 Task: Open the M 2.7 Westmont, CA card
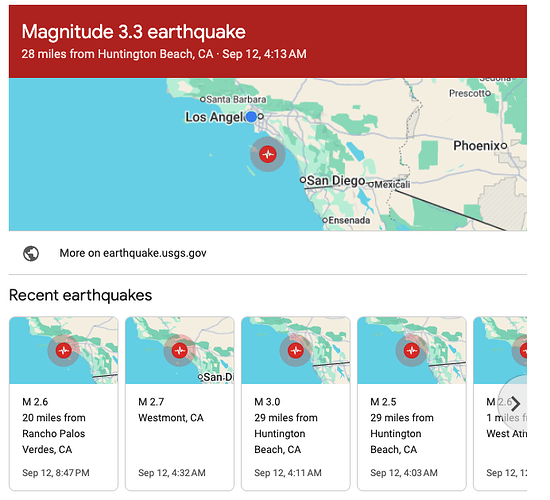pos(180,404)
